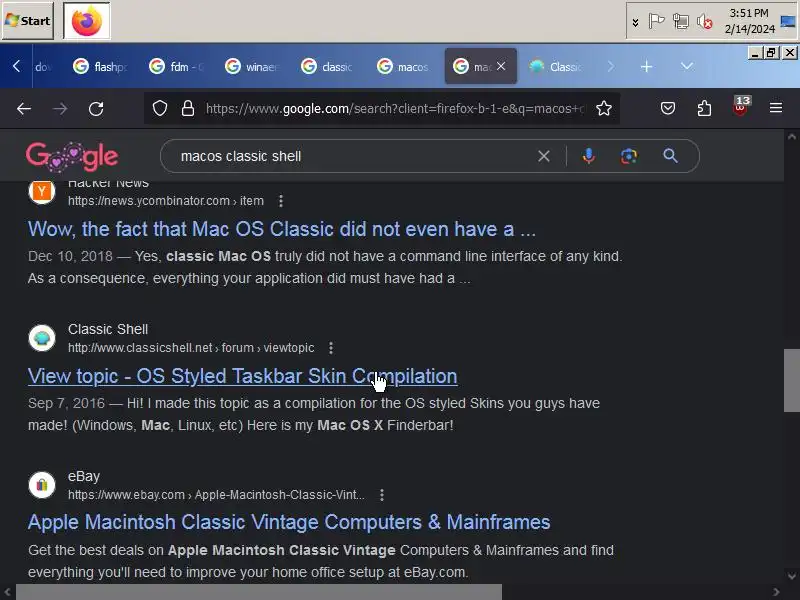Open the extensions puzzle menu
The width and height of the screenshot is (800, 600).
click(x=704, y=108)
